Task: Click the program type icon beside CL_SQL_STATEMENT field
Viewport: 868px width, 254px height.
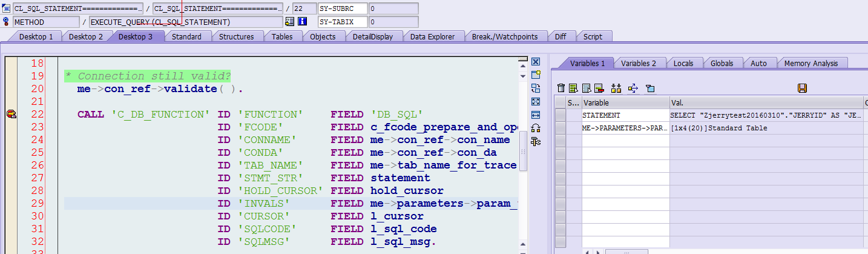Action: tap(7, 9)
